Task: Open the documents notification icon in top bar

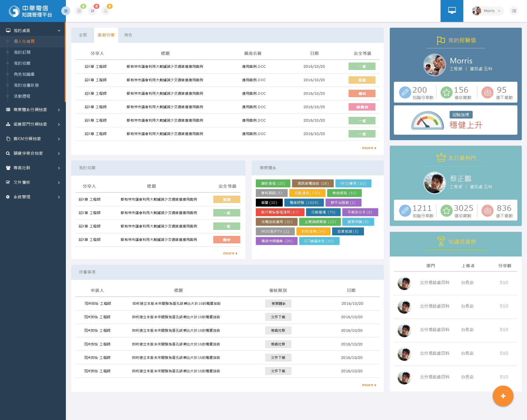Action: click(79, 11)
